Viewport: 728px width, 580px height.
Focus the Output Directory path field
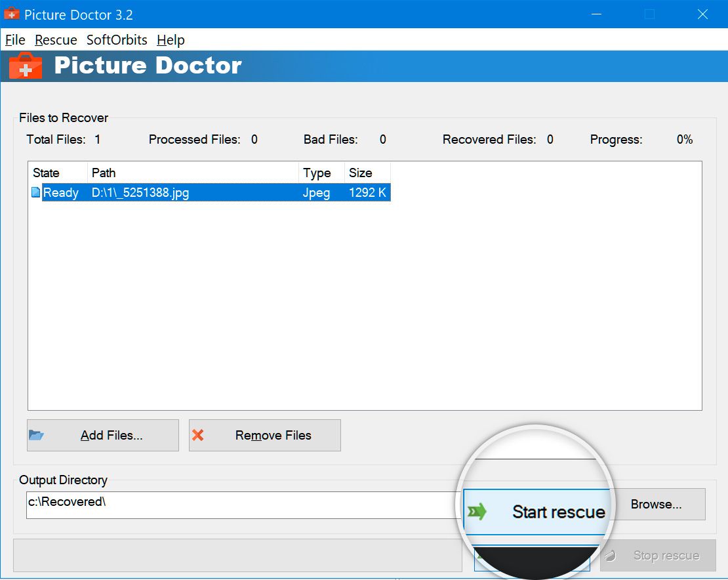click(236, 505)
